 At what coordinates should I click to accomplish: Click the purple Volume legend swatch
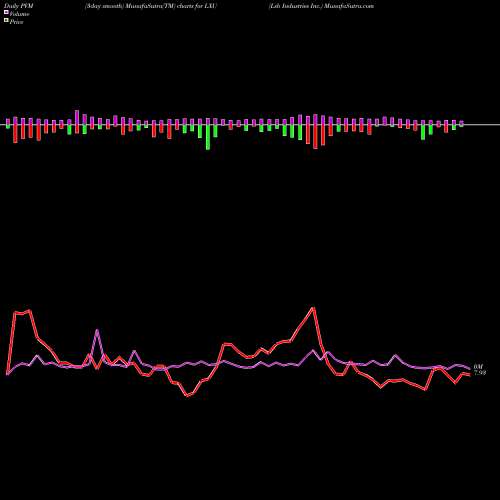point(6,13)
